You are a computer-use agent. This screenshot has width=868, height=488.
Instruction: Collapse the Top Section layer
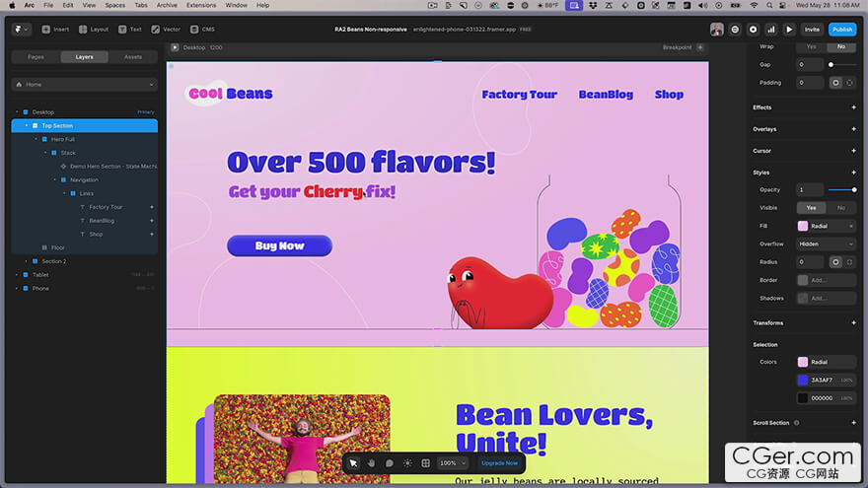click(27, 126)
